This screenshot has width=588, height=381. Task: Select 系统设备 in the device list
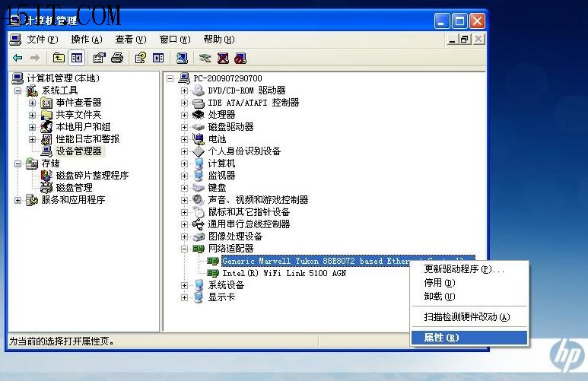tap(226, 285)
